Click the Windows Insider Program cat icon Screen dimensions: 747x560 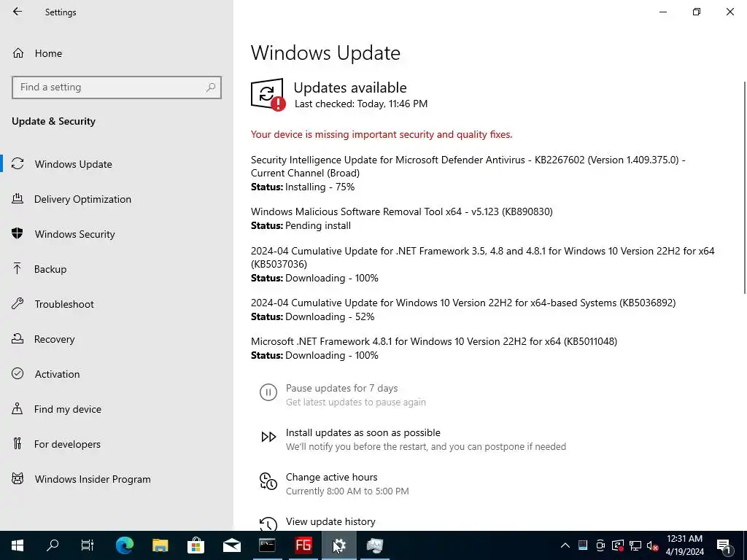[x=18, y=478]
